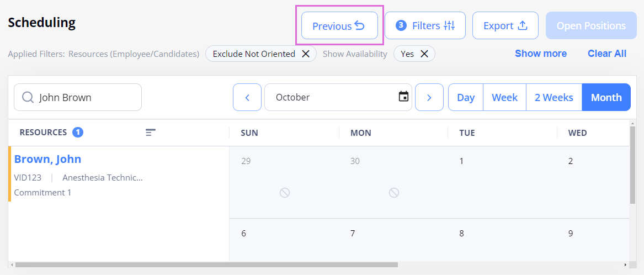Screen dimensions: 644x275
Task: Open the Filters panel
Action: (425, 26)
